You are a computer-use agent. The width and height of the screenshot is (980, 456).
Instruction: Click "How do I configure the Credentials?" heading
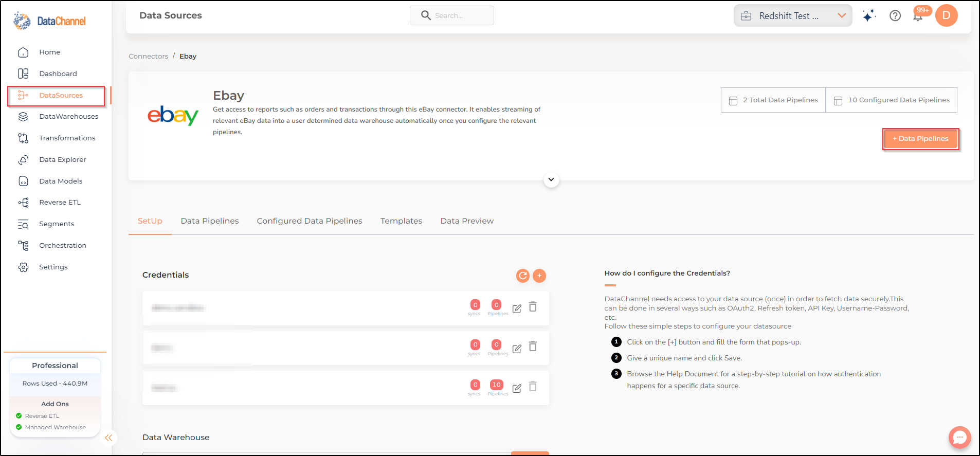(667, 273)
